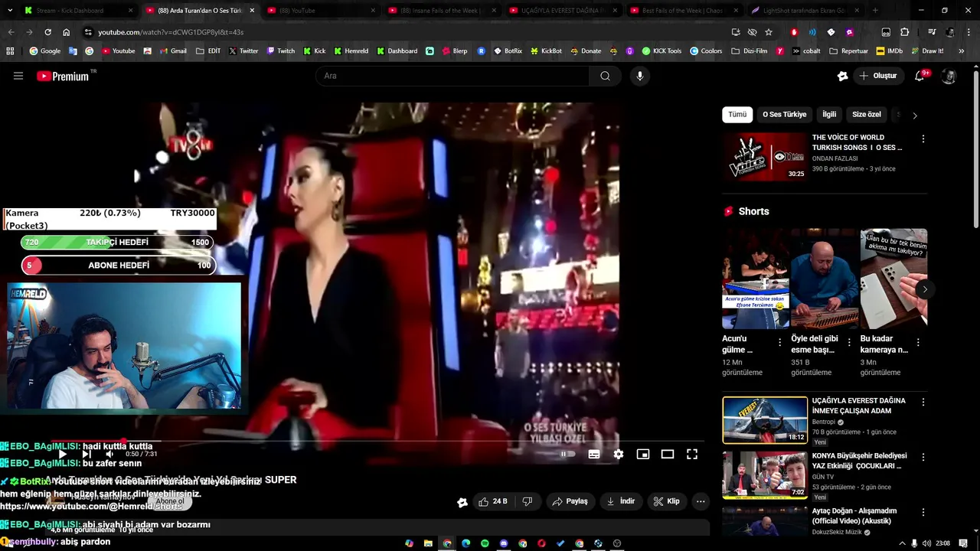
Task: Click the İndir download button
Action: click(x=621, y=501)
